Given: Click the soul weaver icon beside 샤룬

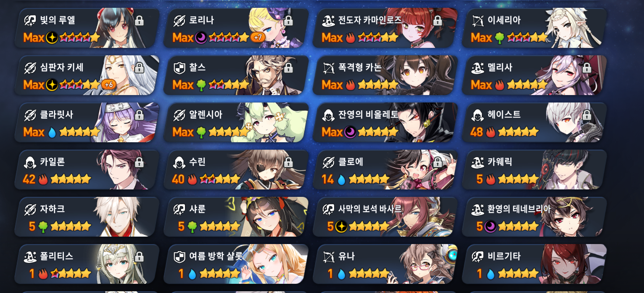Looking at the screenshot, I should pyautogui.click(x=179, y=209).
